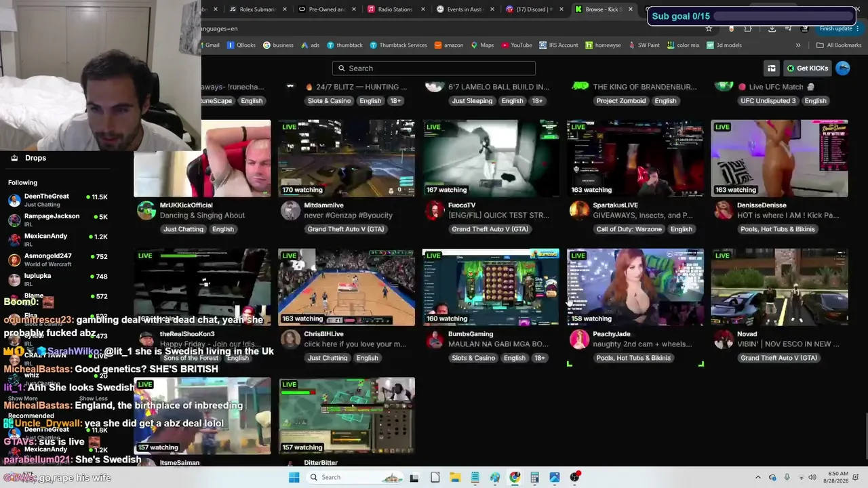Image resolution: width=868 pixels, height=488 pixels.
Task: Open the Maps bookmark
Action: 482,45
